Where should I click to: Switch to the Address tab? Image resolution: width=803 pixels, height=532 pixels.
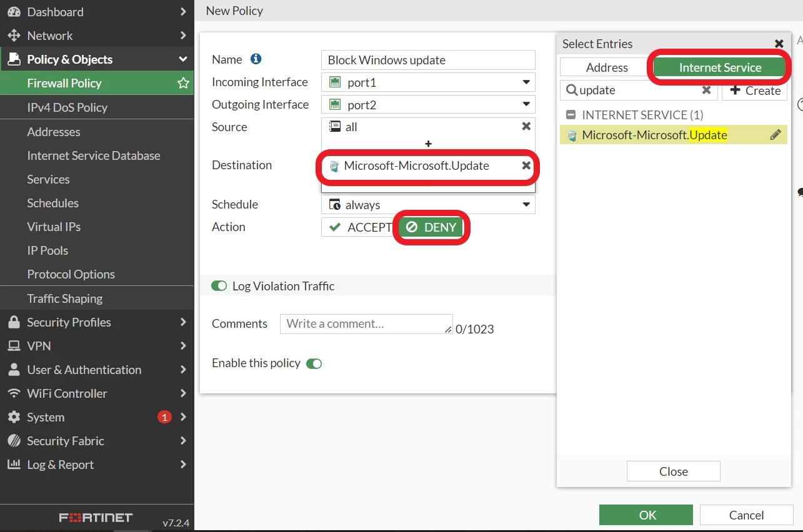[x=607, y=67]
